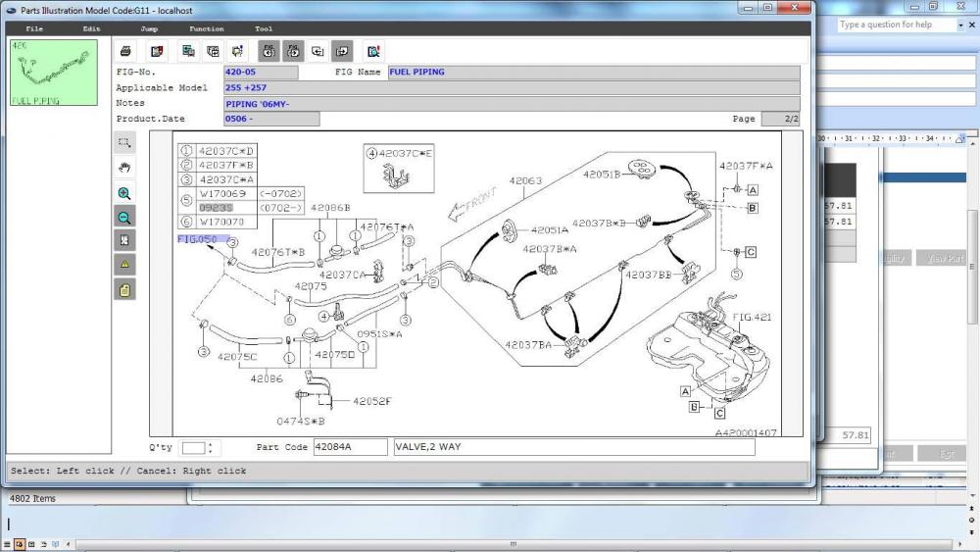Click part number 42037BA in diagram
The height and width of the screenshot is (552, 980).
(x=528, y=344)
